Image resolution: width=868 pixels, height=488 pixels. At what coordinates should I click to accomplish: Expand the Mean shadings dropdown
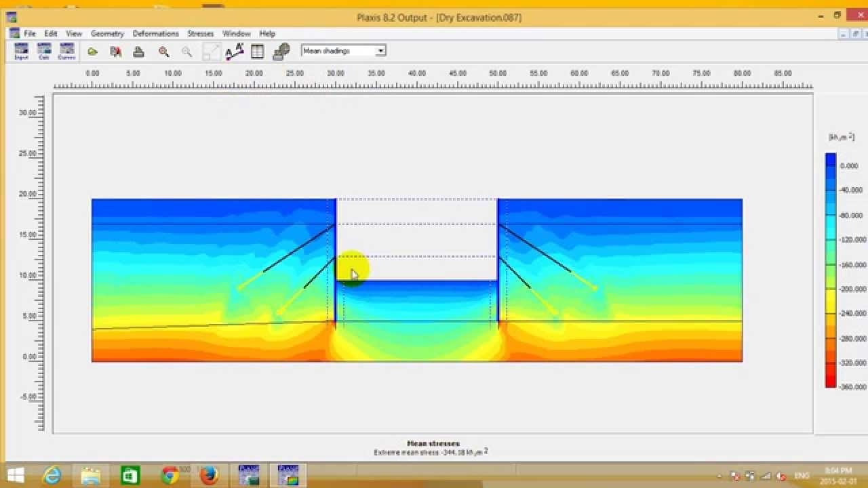pyautogui.click(x=380, y=51)
